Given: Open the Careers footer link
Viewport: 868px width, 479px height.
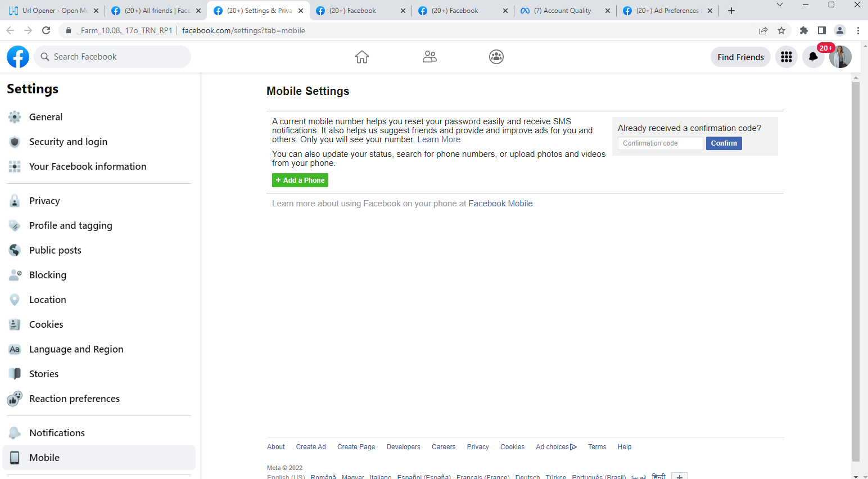Looking at the screenshot, I should coord(444,447).
